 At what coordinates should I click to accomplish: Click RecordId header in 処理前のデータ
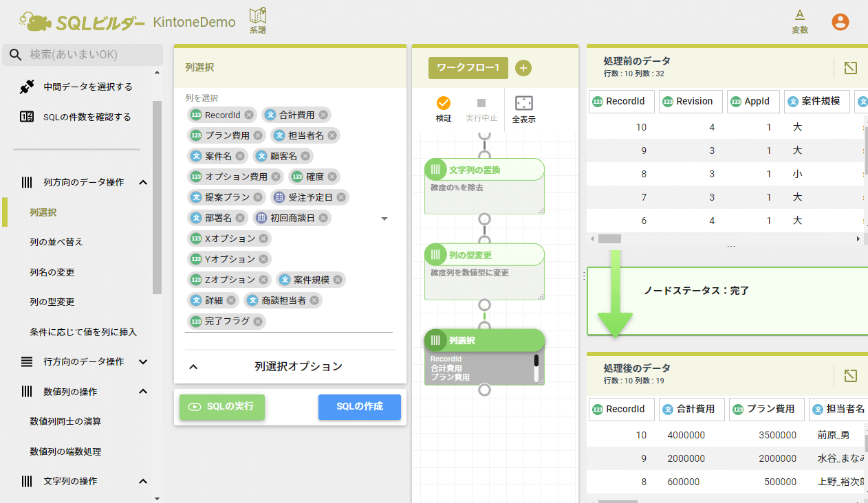click(x=621, y=101)
